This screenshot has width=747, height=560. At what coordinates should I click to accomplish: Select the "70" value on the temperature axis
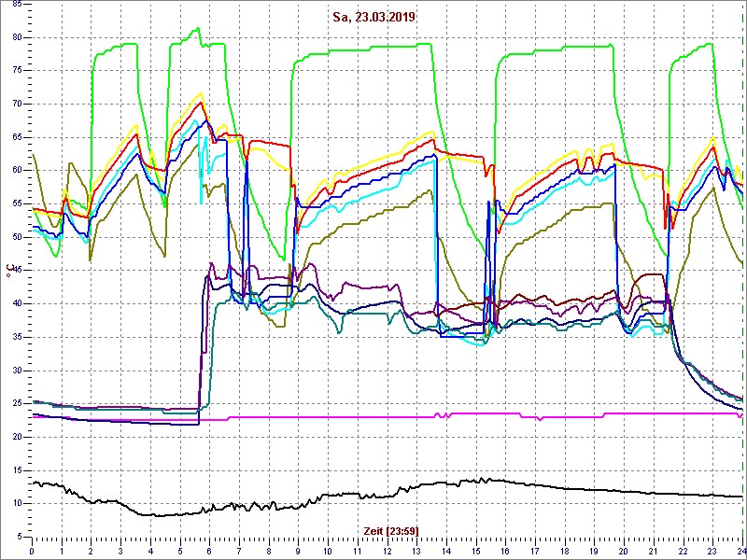17,105
